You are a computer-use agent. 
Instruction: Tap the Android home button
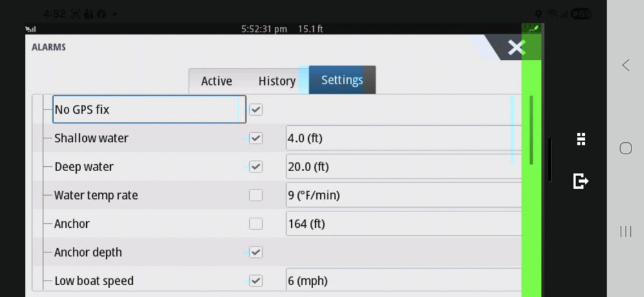pos(625,148)
